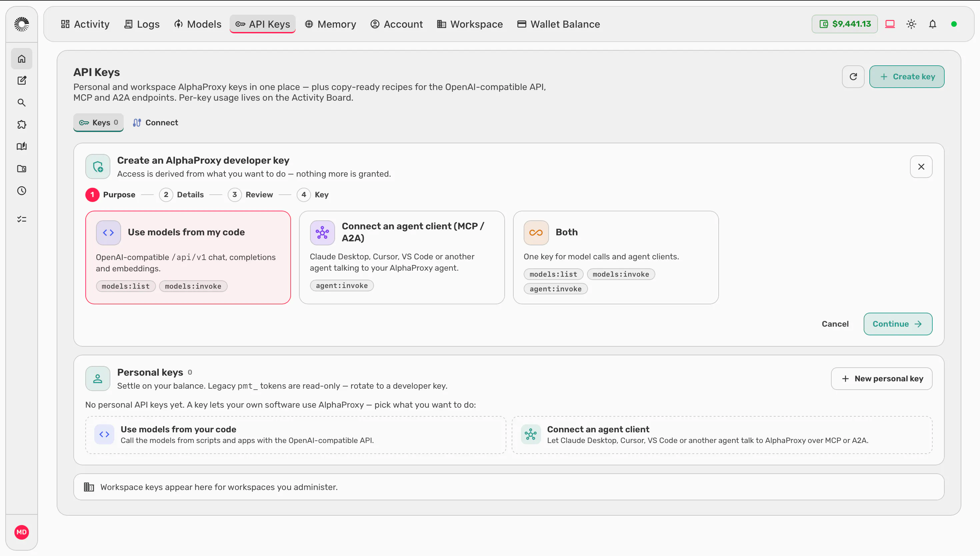Screen dimensions: 980x556
Task: Click the API Keys page heading
Action: pos(97,72)
